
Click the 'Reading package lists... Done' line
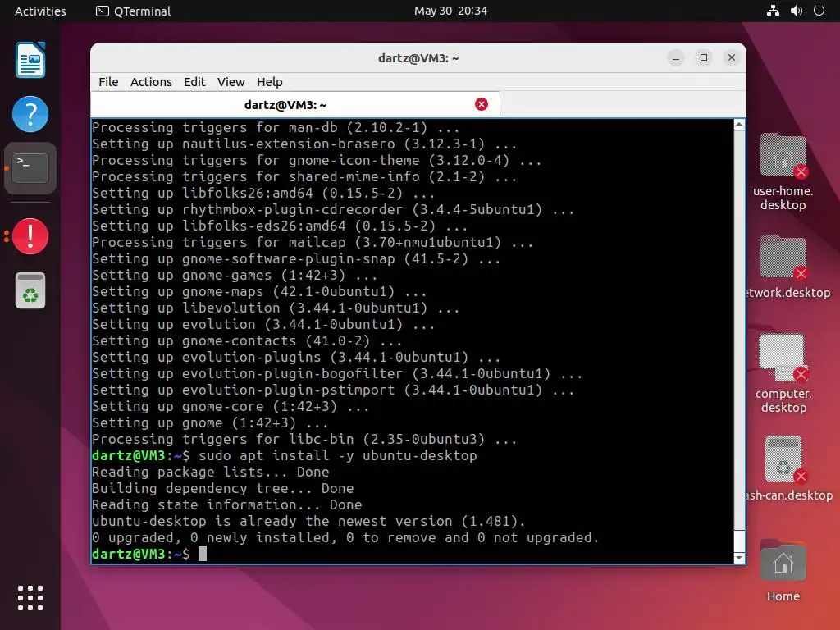click(x=211, y=472)
